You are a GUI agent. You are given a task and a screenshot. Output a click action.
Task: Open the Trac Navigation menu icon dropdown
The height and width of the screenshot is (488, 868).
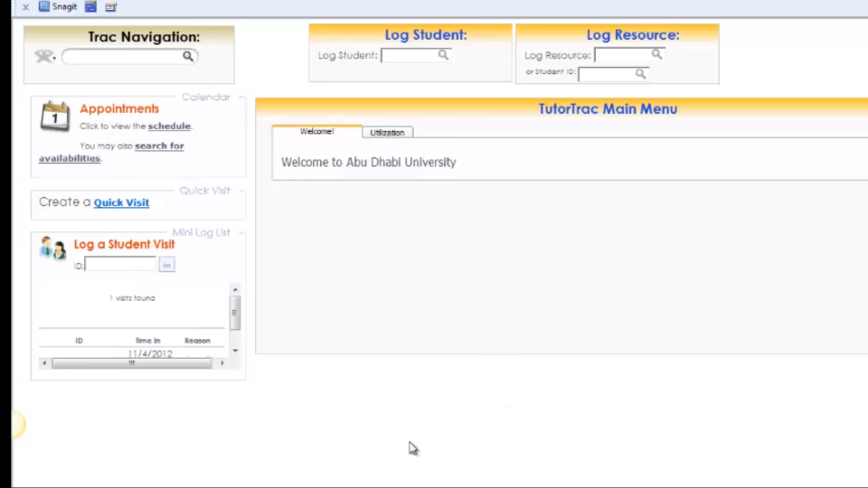coord(45,56)
